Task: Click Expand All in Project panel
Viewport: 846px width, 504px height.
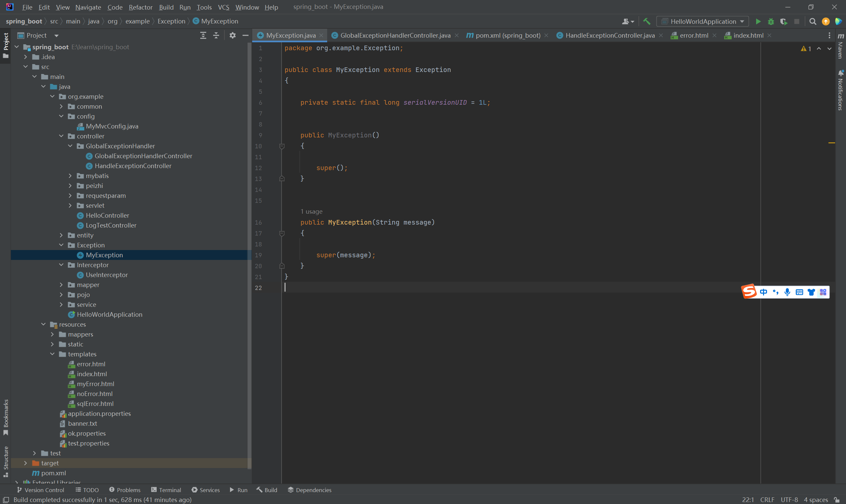Action: [x=203, y=35]
